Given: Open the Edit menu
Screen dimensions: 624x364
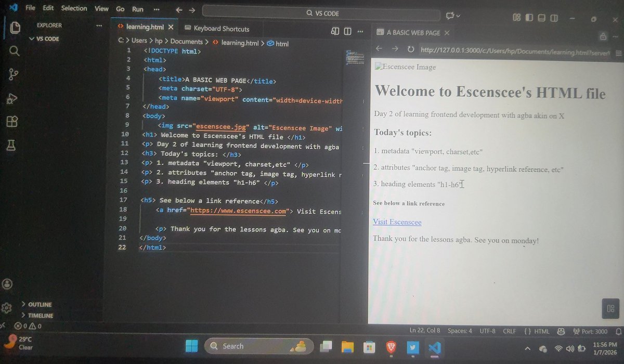Looking at the screenshot, I should click(48, 8).
